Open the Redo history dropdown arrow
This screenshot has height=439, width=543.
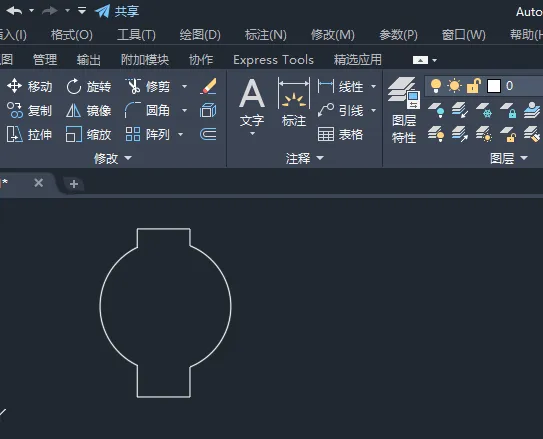tap(67, 11)
